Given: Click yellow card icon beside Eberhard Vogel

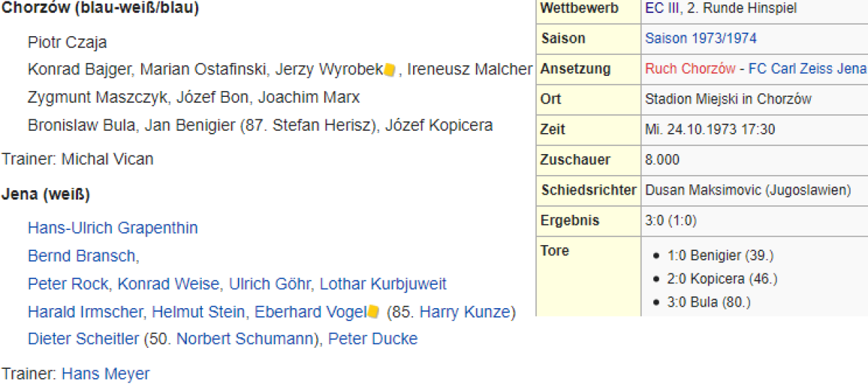Looking at the screenshot, I should [x=373, y=312].
